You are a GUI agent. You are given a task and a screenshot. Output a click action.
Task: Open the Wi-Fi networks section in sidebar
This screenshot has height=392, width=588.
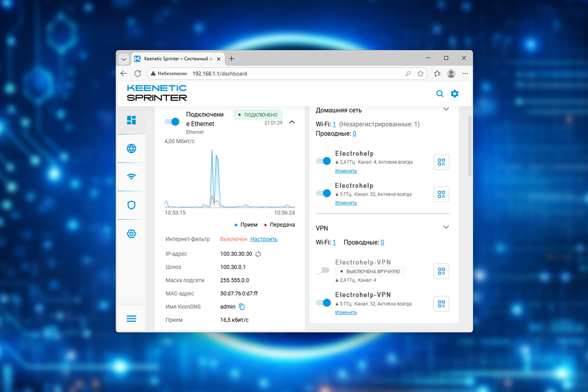(x=132, y=177)
